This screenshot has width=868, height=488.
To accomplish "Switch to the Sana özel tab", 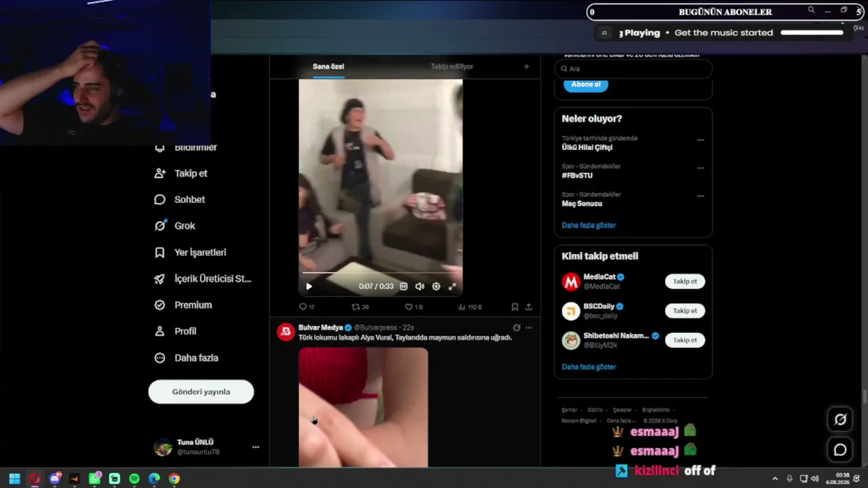I will tap(328, 66).
